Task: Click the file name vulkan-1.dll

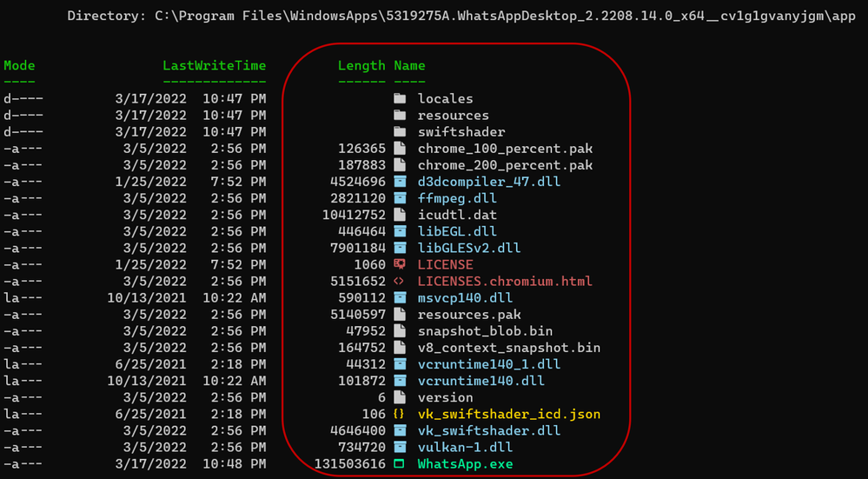Action: click(466, 448)
